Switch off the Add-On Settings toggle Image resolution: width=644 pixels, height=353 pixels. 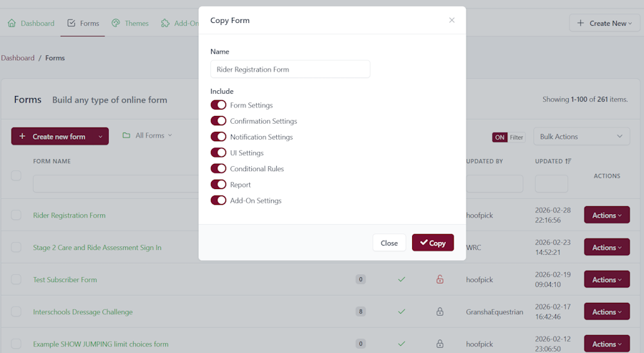coord(218,200)
